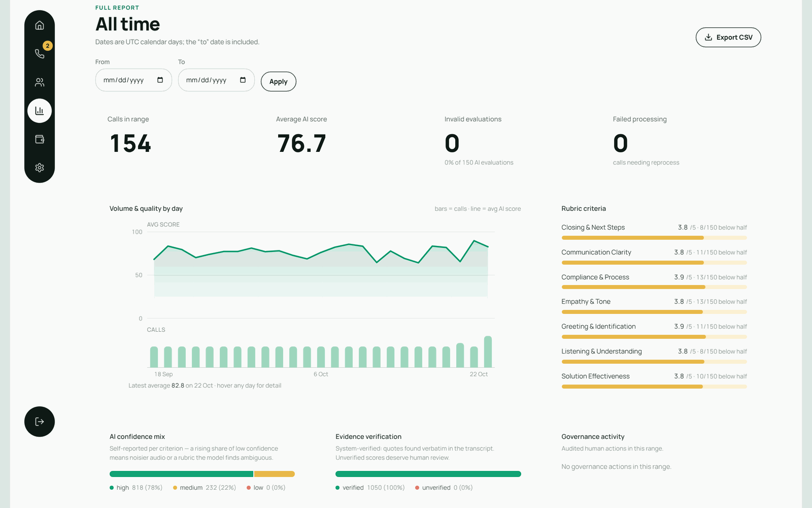The width and height of the screenshot is (812, 508).
Task: Focus the From date field
Action: 133,80
